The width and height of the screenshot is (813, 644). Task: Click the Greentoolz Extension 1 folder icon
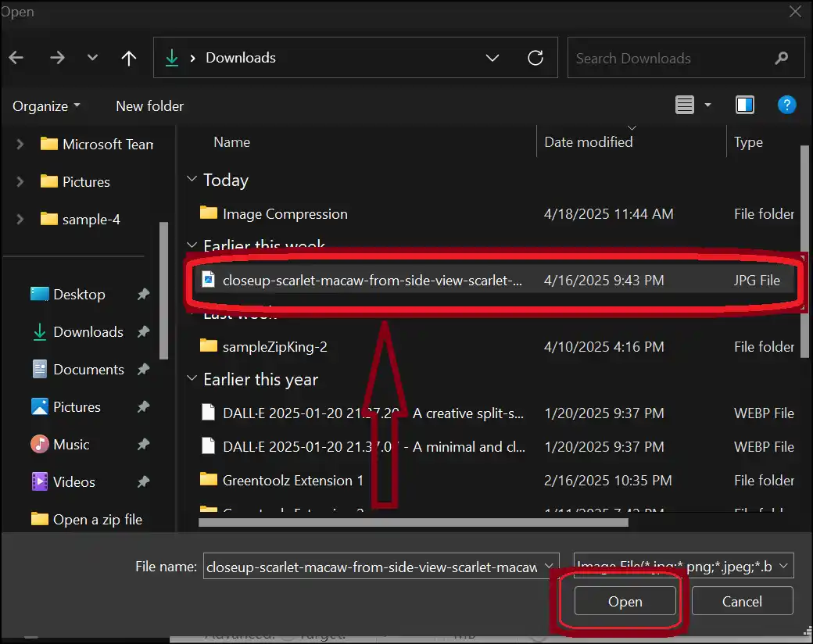click(209, 479)
